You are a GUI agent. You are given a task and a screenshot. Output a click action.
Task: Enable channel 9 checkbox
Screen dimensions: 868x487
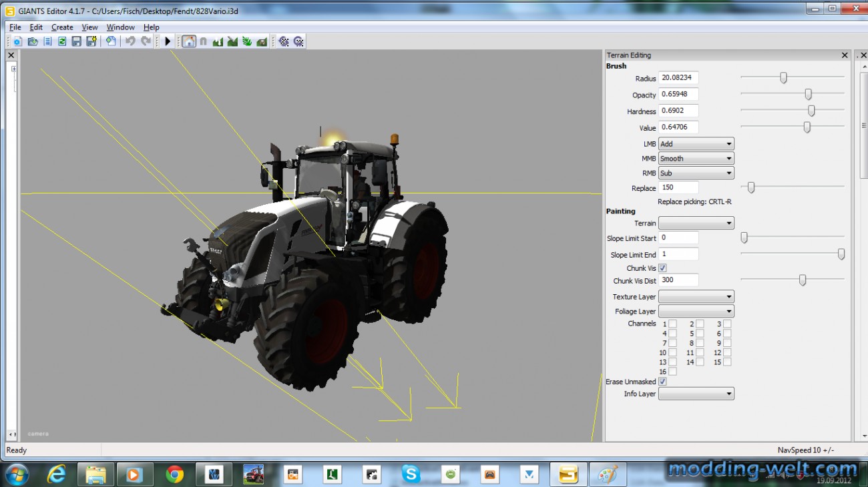[x=727, y=343]
